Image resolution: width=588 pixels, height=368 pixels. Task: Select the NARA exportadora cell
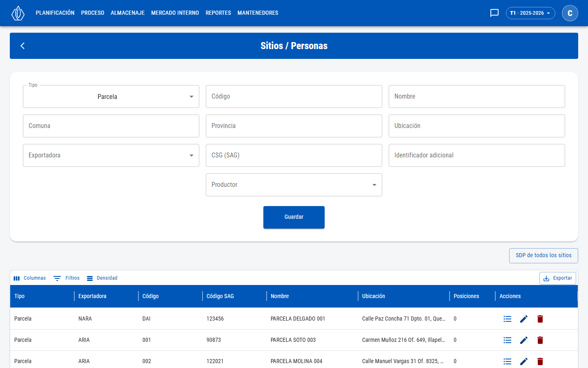(106, 319)
